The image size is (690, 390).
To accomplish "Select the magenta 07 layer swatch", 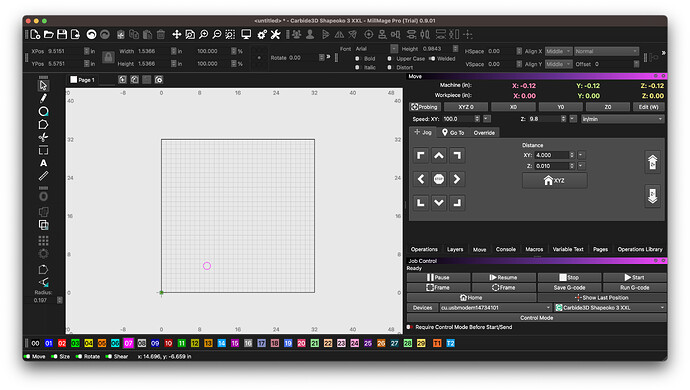I will [x=128, y=343].
